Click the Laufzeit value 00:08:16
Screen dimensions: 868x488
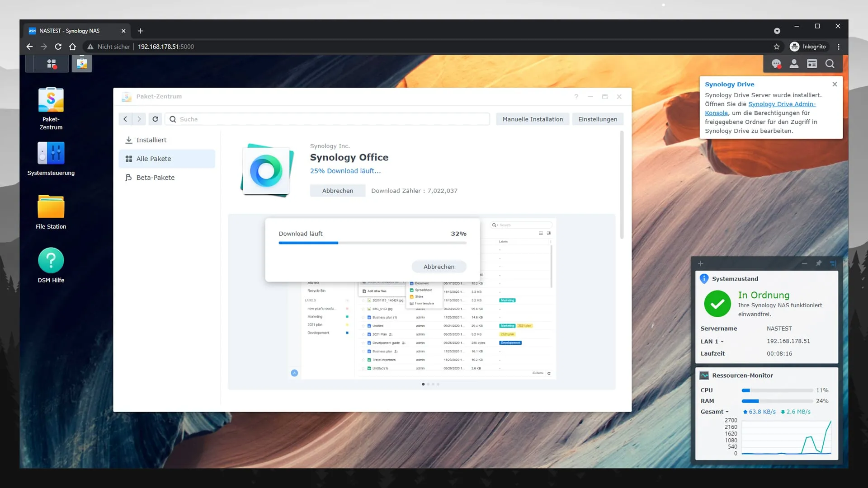click(x=779, y=354)
